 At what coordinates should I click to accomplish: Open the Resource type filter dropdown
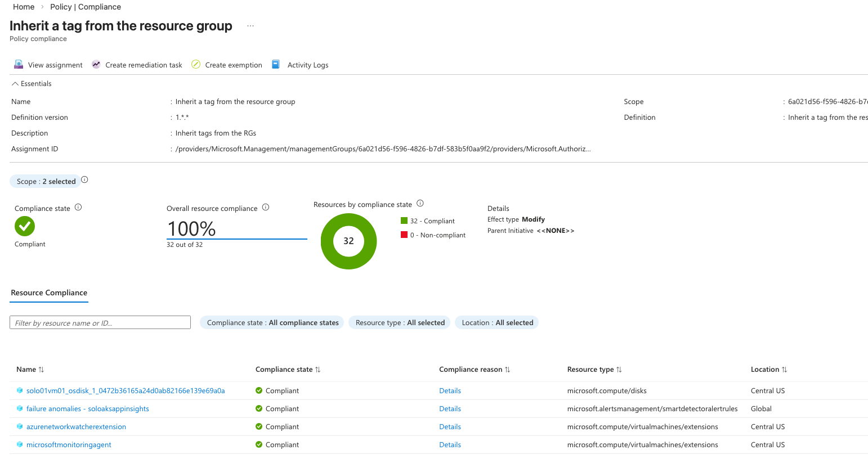click(400, 323)
